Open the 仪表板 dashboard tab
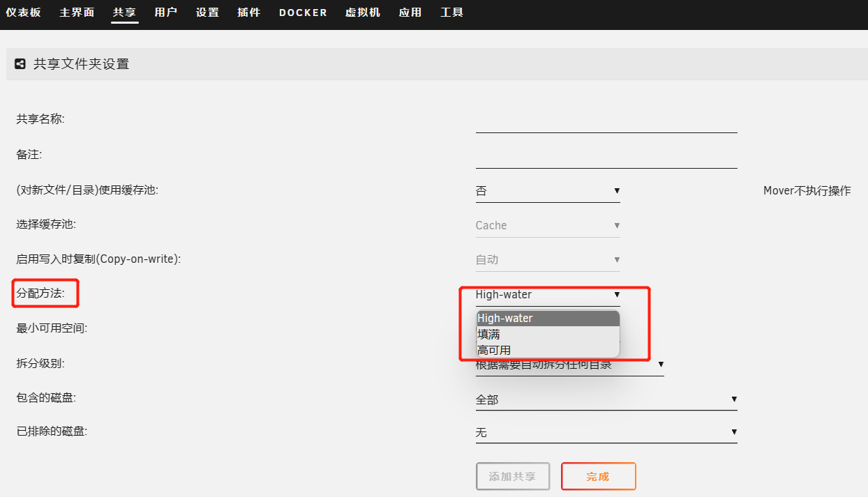 coord(23,13)
